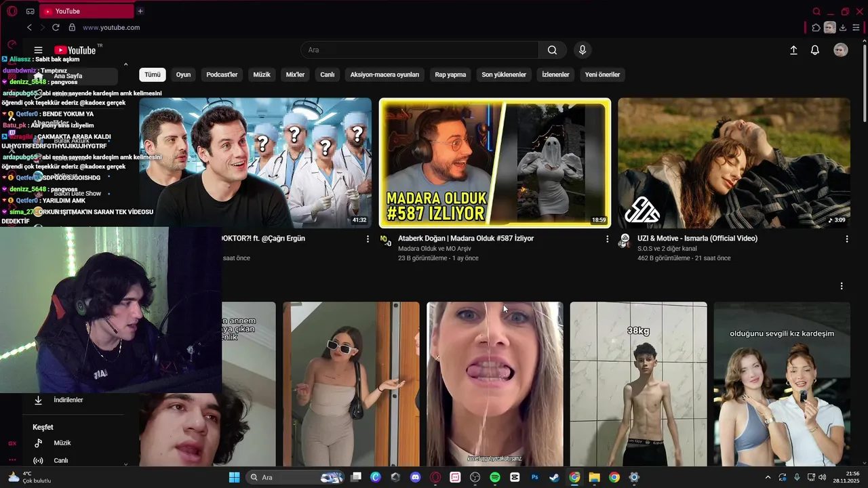Click the Windows taskbar search box
This screenshot has width=868, height=488.
click(296, 477)
